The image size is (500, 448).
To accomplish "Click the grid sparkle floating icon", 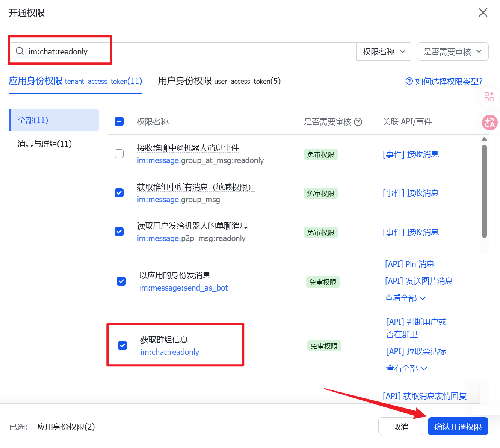I will (x=489, y=97).
